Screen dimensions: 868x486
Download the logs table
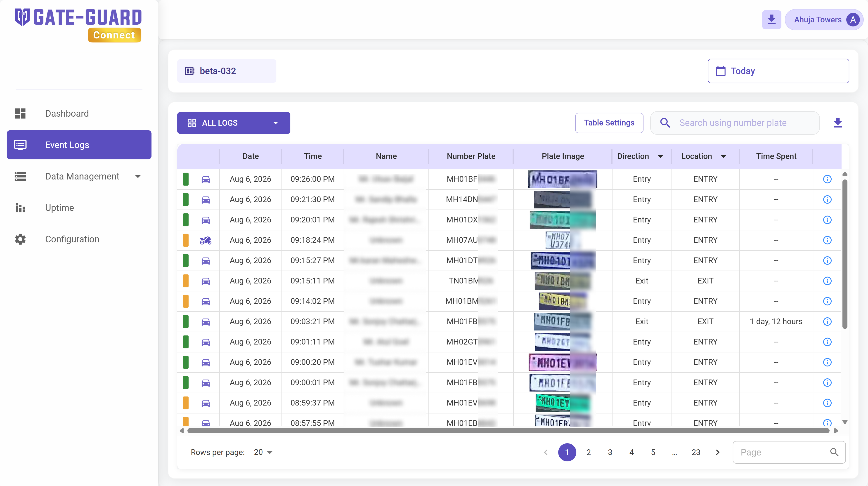coord(838,123)
